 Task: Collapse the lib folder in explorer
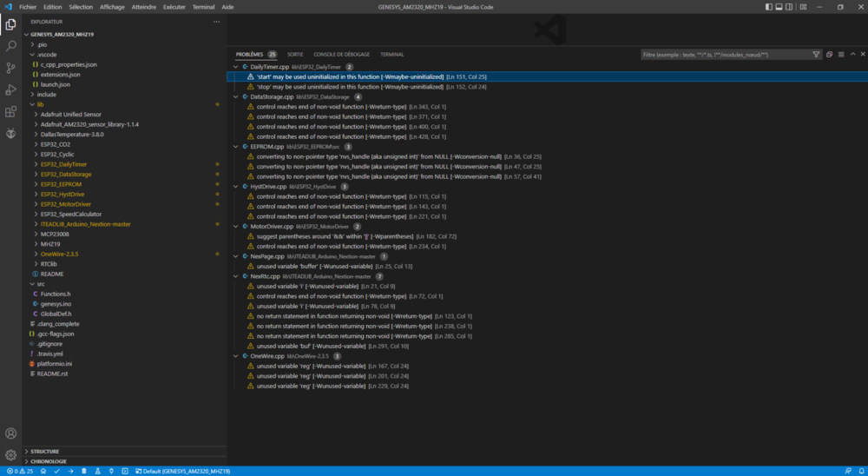pos(32,104)
